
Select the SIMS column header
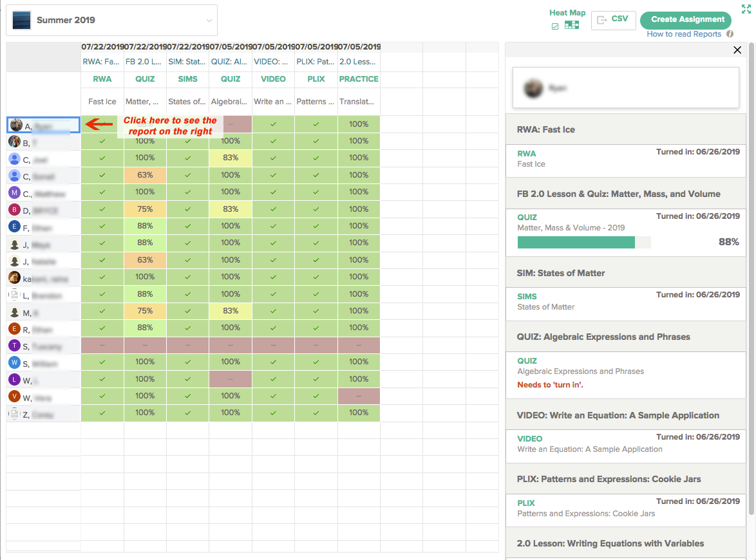pyautogui.click(x=187, y=79)
